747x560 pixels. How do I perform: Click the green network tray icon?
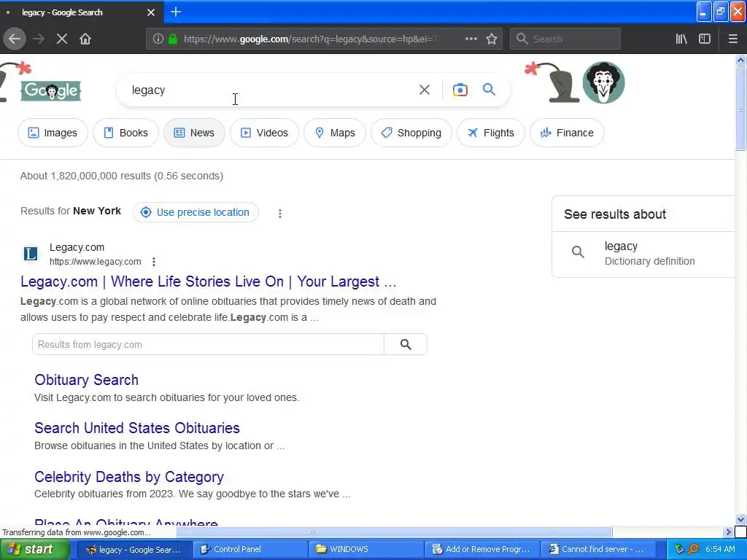coord(679,549)
